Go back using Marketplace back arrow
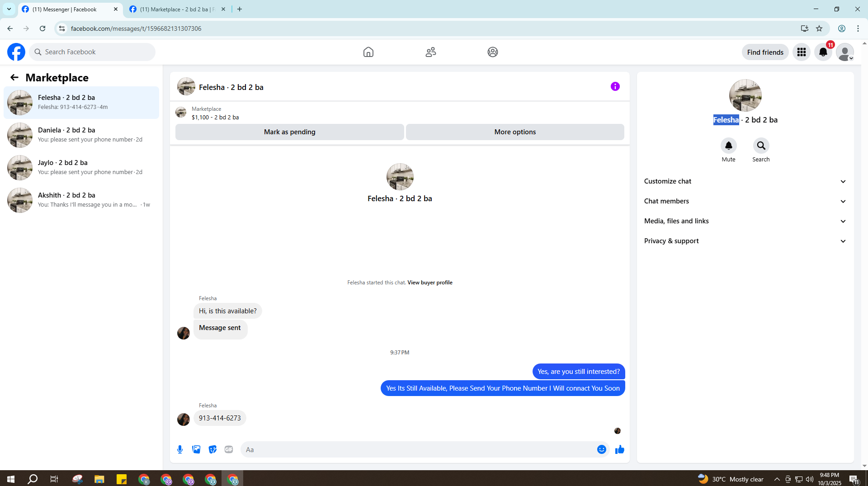 (x=14, y=77)
